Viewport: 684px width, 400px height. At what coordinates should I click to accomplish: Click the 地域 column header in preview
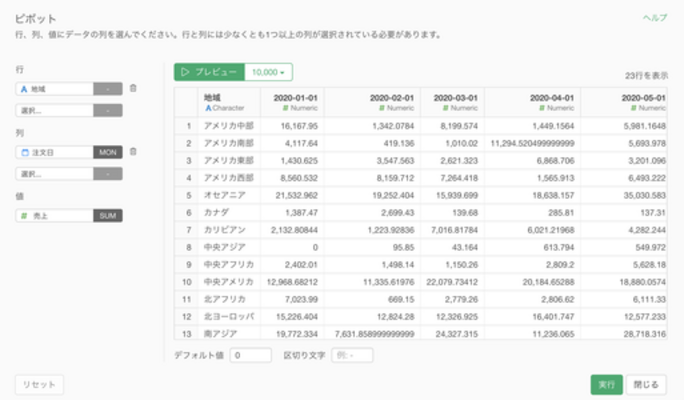tap(228, 102)
